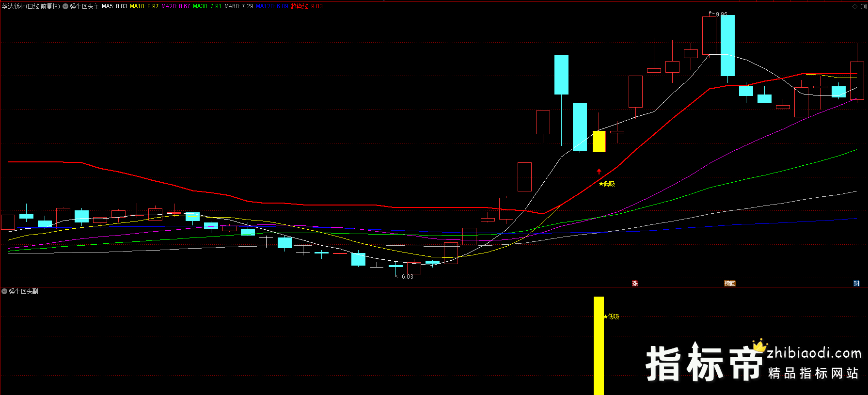Click the 强牛回头副 indicator name
Screen dimensions: 868x395
[x=23, y=291]
